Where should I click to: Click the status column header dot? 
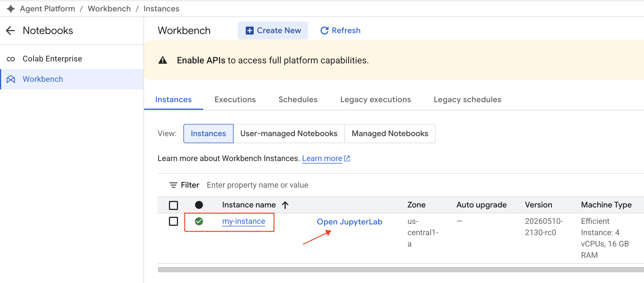[x=199, y=205]
